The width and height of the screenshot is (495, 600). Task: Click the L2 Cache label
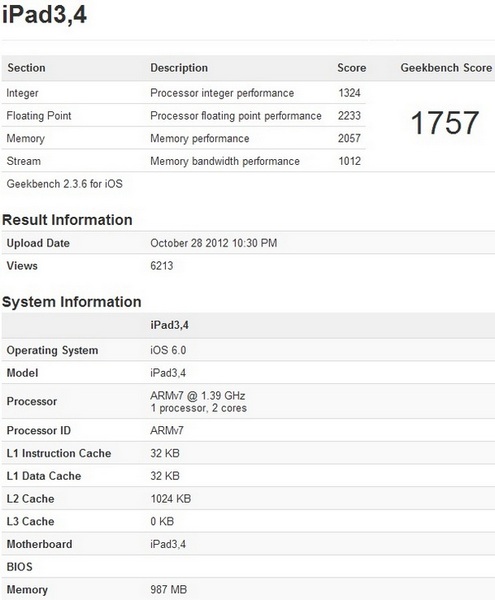click(x=31, y=499)
